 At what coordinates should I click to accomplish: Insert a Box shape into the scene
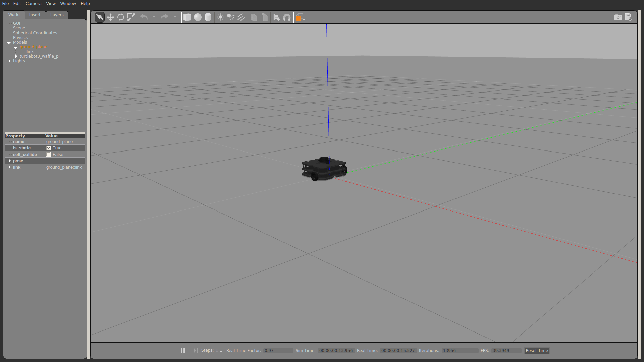coord(187,17)
